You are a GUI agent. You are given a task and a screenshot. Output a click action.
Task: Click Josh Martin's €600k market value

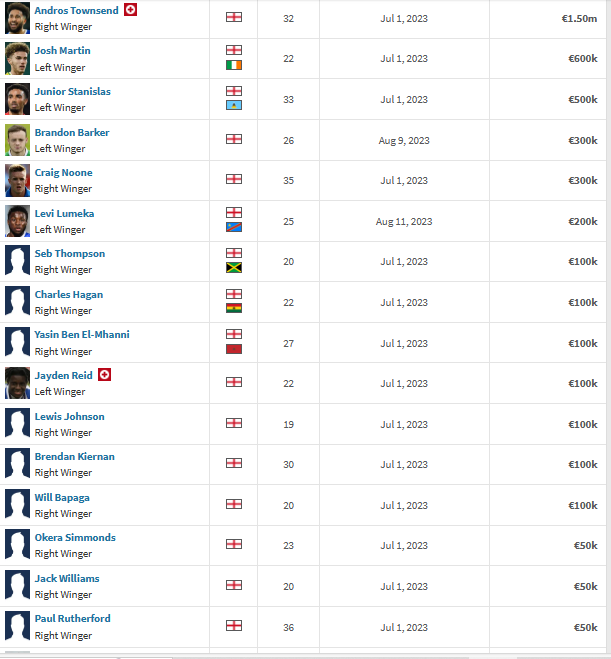[x=582, y=59]
